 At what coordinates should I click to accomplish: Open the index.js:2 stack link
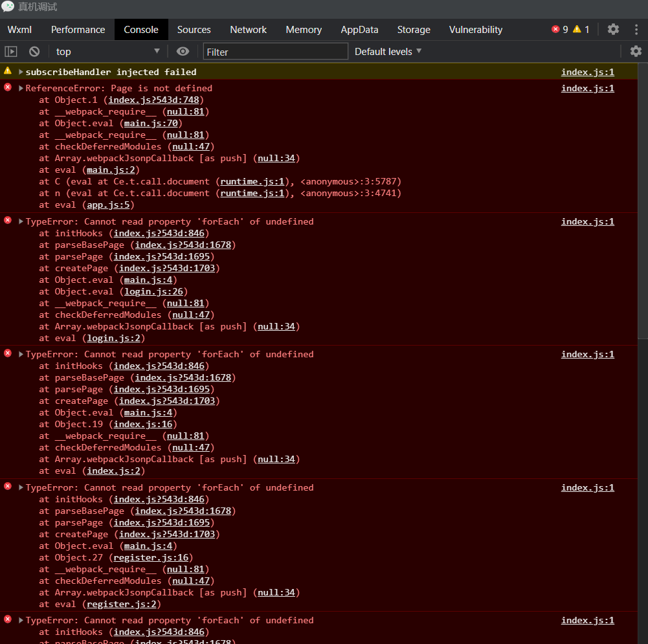coord(114,471)
